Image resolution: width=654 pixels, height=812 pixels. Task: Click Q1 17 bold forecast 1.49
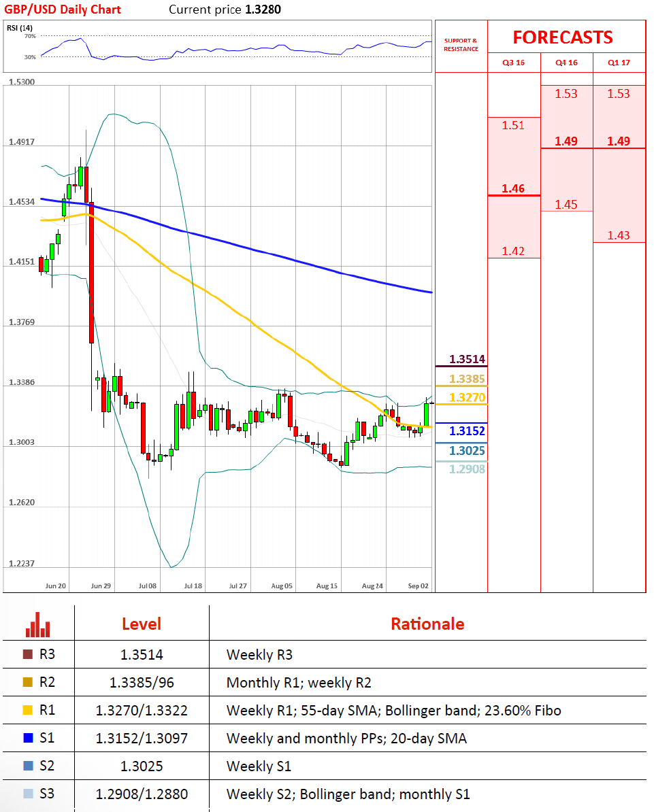point(619,141)
